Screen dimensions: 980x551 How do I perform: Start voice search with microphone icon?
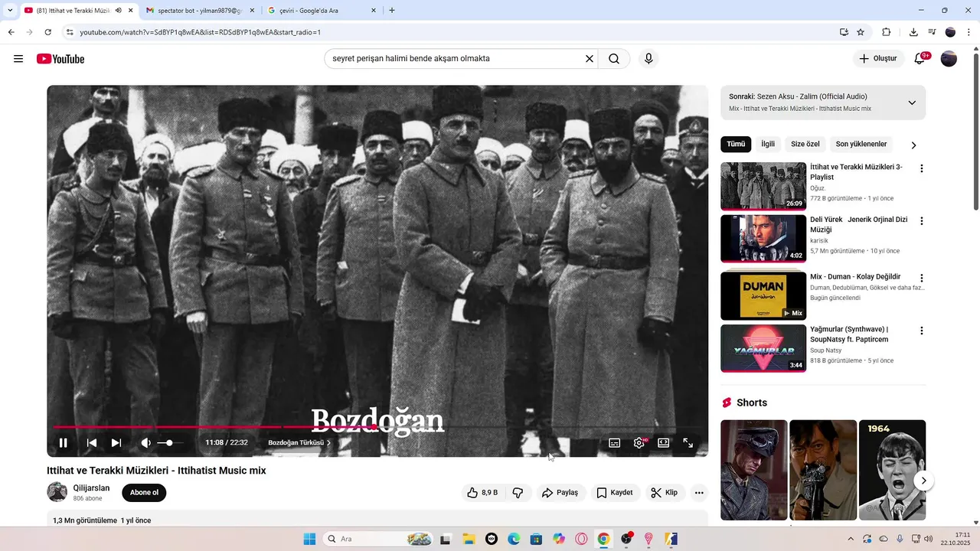648,59
